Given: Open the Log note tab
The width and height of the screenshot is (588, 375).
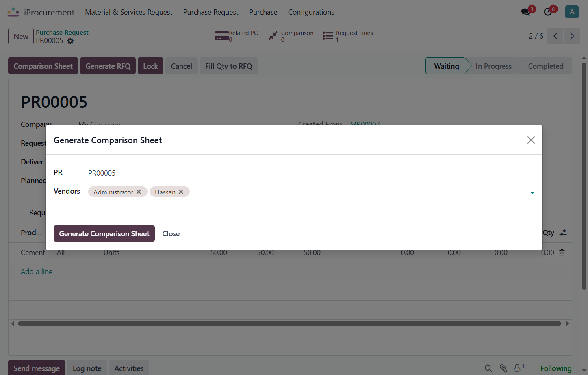Looking at the screenshot, I should coord(87,368).
